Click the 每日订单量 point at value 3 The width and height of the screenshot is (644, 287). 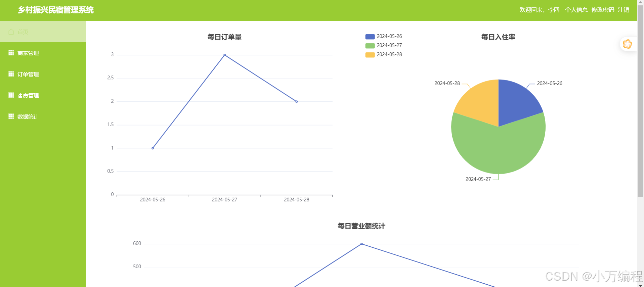click(x=224, y=55)
